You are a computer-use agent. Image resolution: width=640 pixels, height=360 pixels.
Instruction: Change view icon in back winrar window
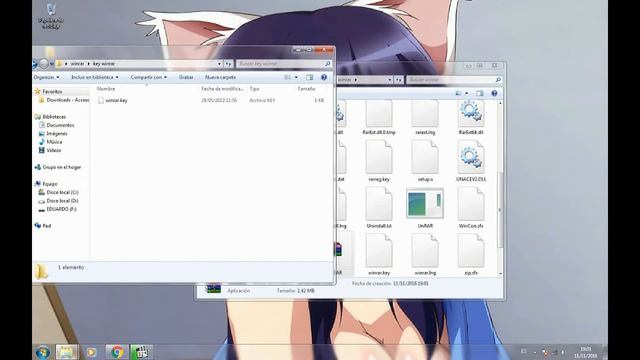[x=458, y=93]
